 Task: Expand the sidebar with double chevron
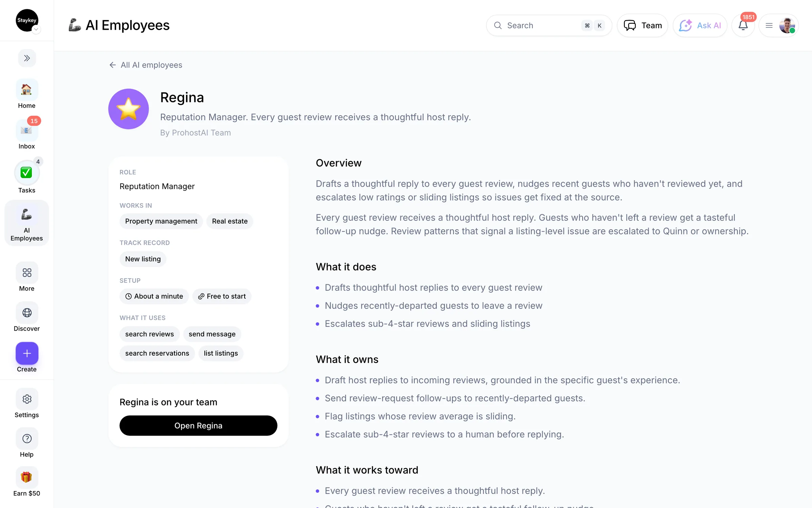(27, 58)
